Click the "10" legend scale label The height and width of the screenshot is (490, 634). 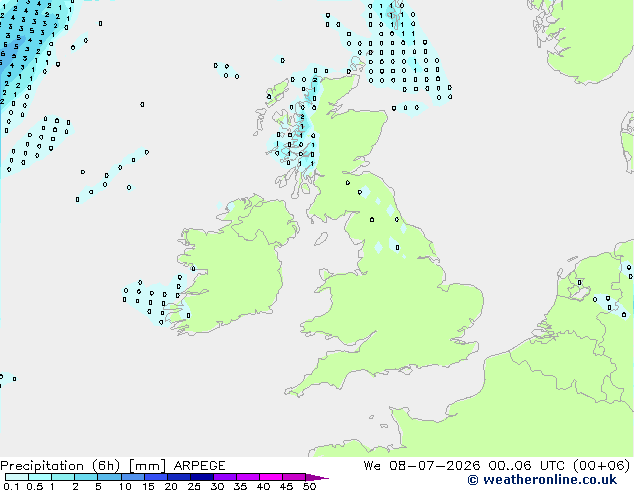point(125,486)
